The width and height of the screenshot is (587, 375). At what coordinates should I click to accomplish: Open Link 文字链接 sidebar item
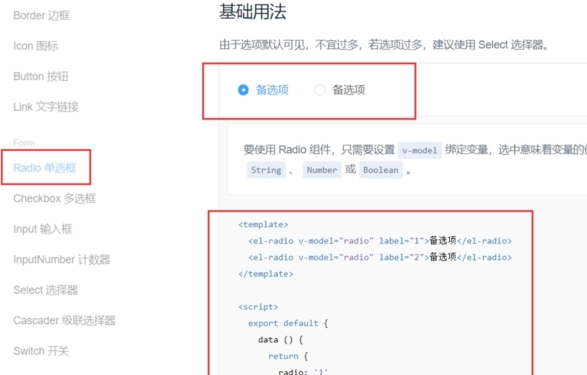(x=46, y=107)
